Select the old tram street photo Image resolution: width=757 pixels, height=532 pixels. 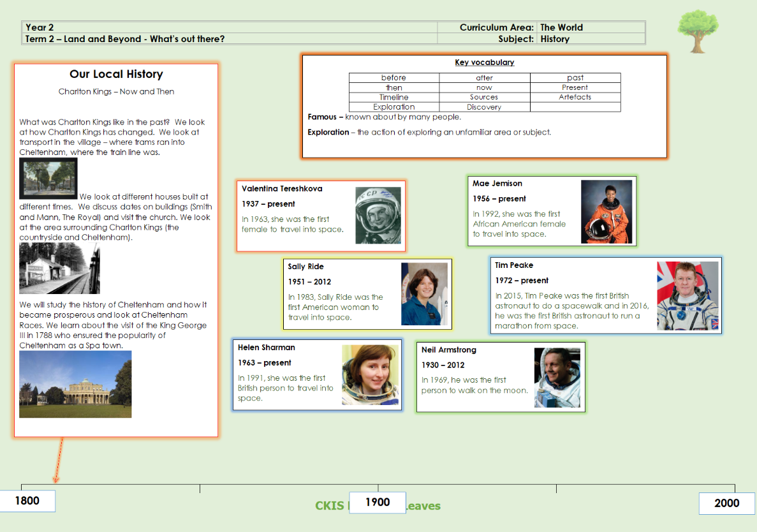48,179
